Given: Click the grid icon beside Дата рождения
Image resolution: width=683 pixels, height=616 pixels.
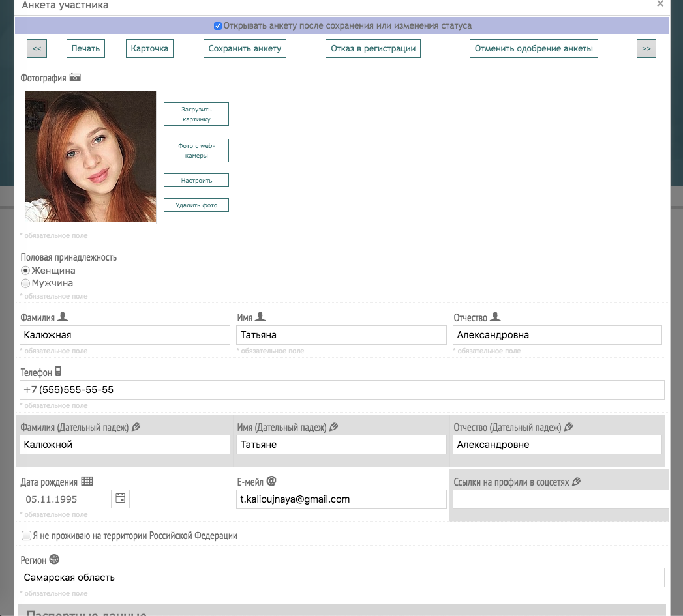Looking at the screenshot, I should pyautogui.click(x=87, y=482).
